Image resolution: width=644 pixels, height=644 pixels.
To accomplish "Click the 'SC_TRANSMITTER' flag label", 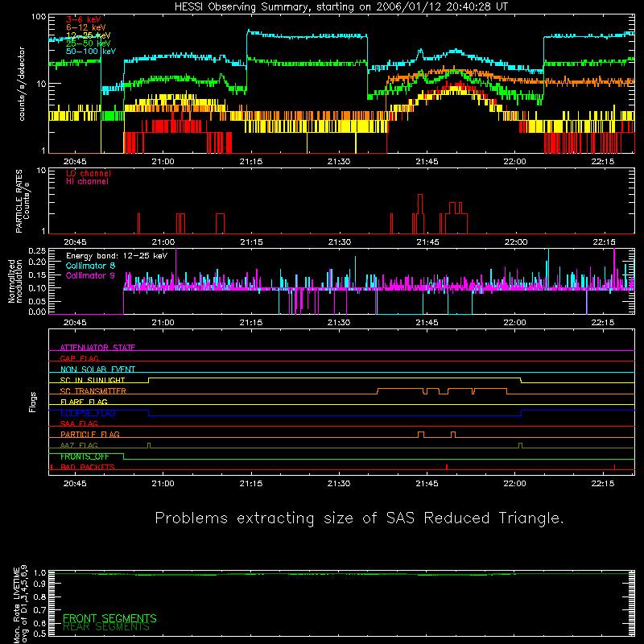I will tap(93, 391).
